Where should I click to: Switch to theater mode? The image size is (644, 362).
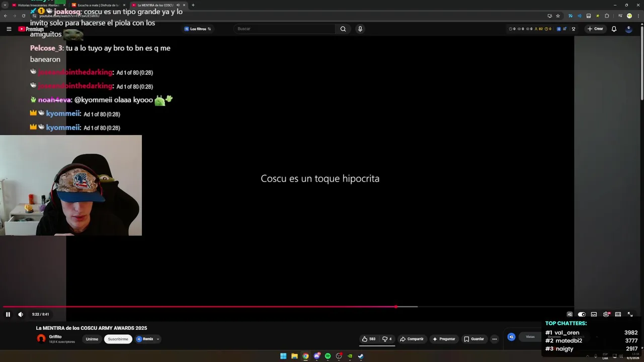[x=618, y=314]
